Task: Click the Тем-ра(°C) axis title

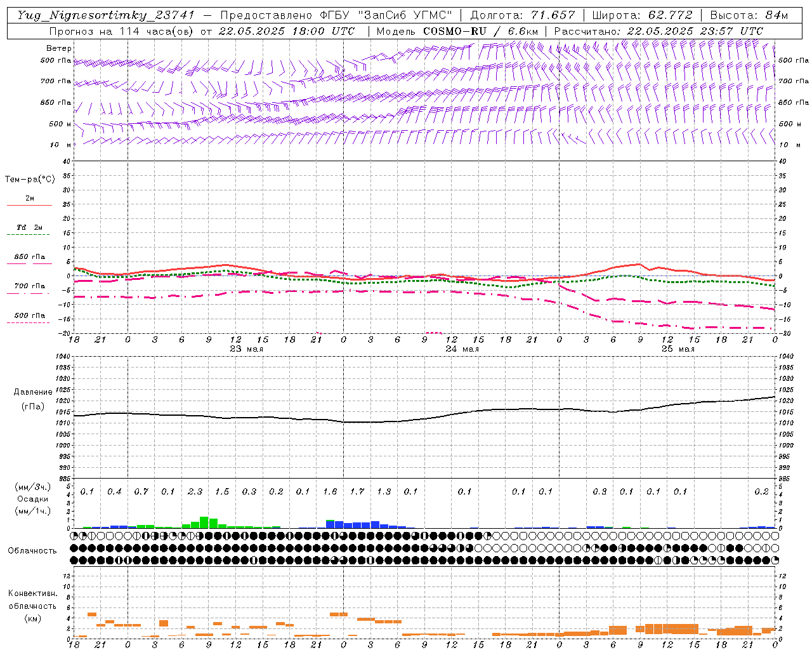Action: pyautogui.click(x=30, y=180)
